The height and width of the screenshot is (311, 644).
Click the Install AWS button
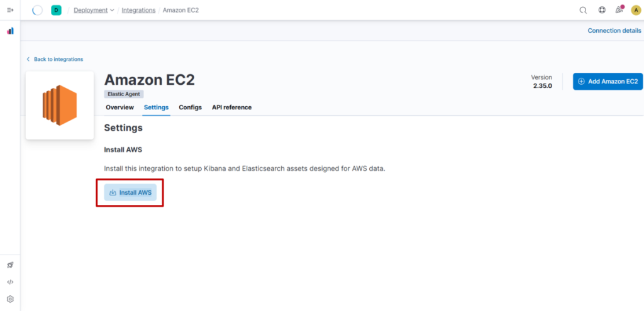(130, 192)
